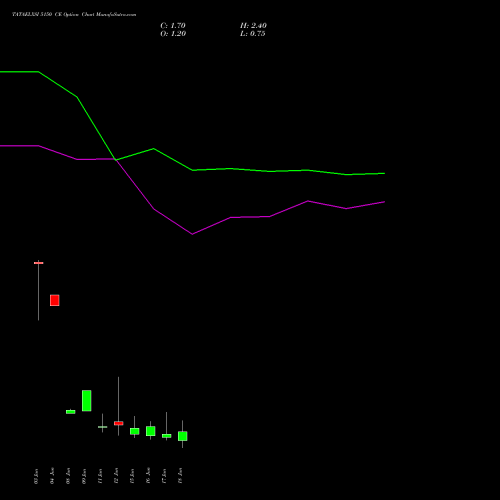This screenshot has width=500, height=500.
Task: Click the right end of the green line
Action: [x=384, y=173]
